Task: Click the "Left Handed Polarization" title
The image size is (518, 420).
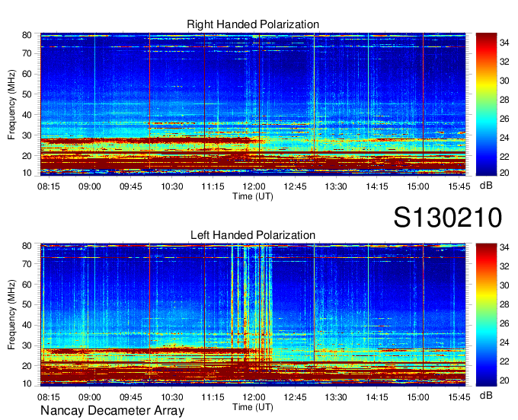Action: point(253,235)
